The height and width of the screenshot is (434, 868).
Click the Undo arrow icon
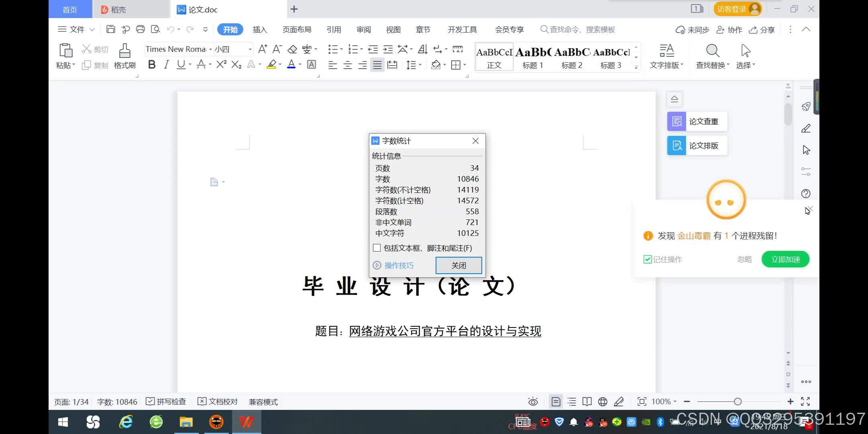pyautogui.click(x=170, y=29)
